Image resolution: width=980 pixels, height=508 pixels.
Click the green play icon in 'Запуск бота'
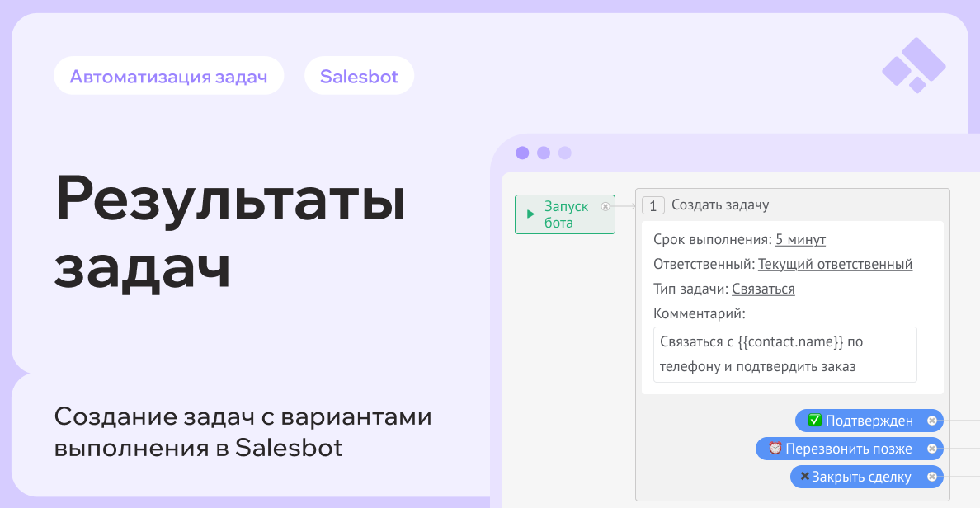[x=530, y=214]
